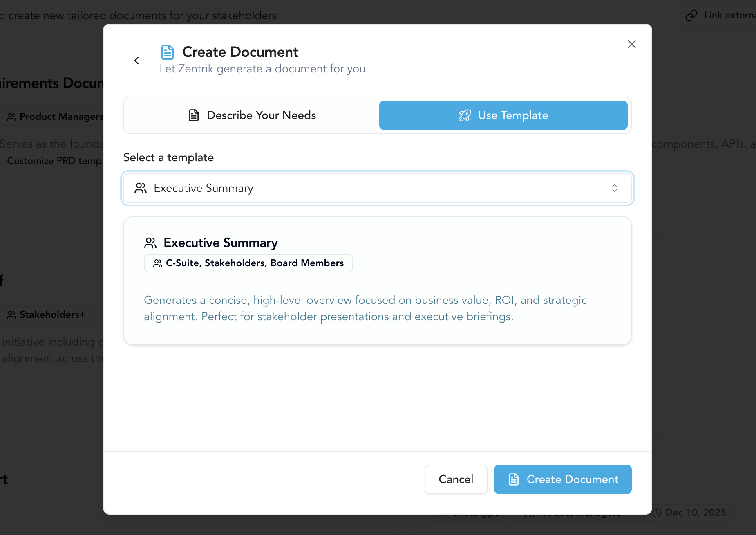Expand the Stakeholders+ tag

point(47,315)
